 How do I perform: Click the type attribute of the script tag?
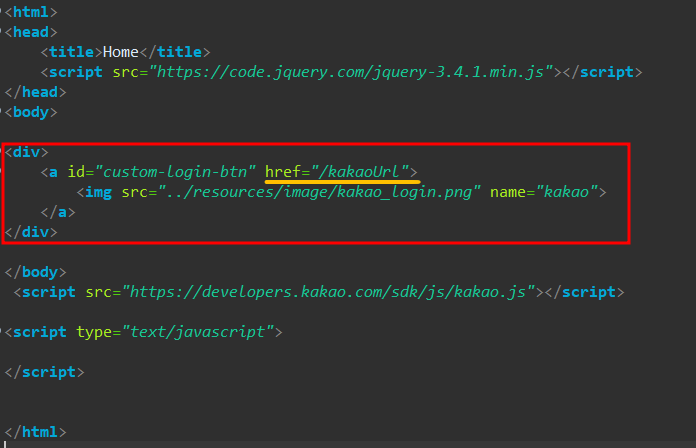[x=94, y=332]
